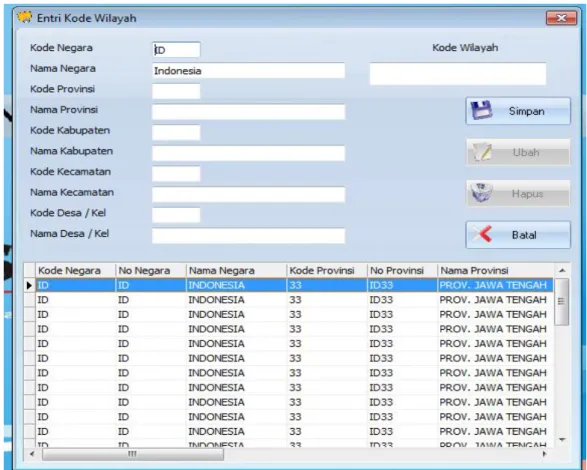The image size is (587, 470).
Task: Click the Simpan button label
Action: [x=526, y=111]
